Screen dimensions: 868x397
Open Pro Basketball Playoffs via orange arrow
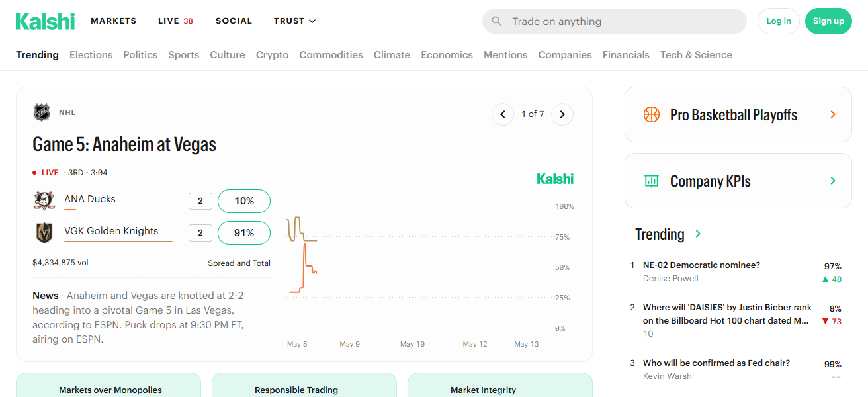tap(833, 114)
